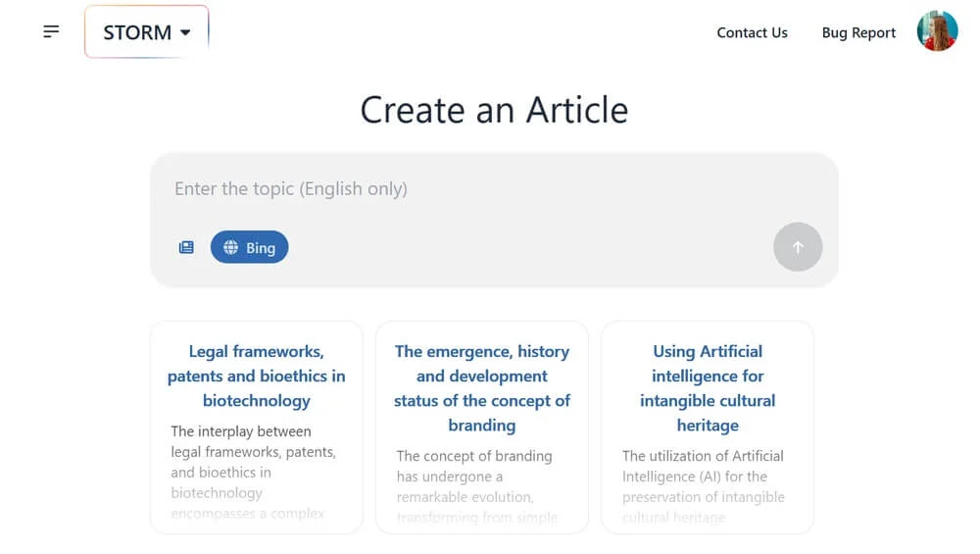The height and width of the screenshot is (554, 980).
Task: Click the 'Bing' label text
Action: coord(261,248)
